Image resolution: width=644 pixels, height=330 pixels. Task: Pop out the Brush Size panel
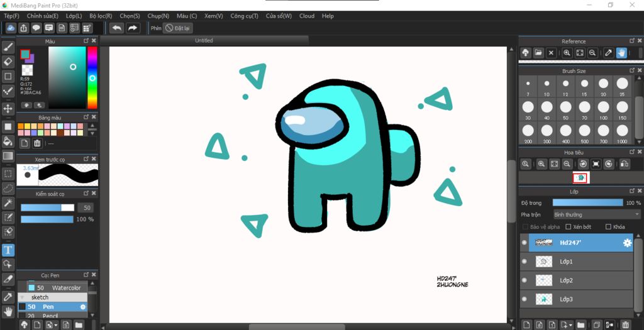(x=632, y=70)
